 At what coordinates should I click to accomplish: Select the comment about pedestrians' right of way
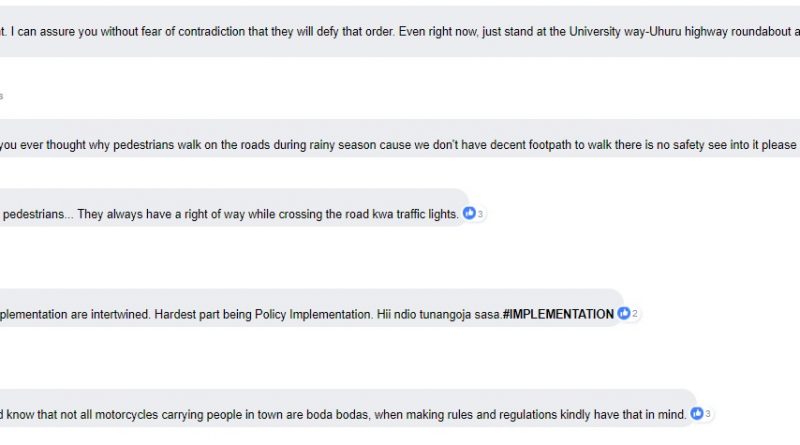(234, 208)
